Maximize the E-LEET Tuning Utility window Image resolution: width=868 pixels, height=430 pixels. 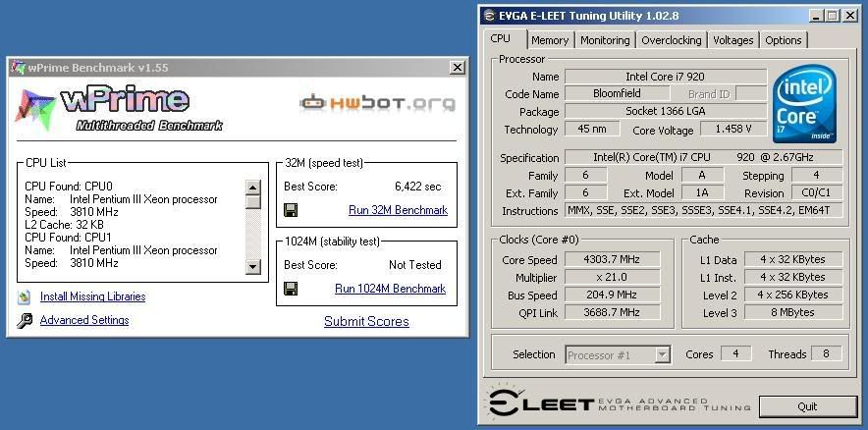(832, 16)
